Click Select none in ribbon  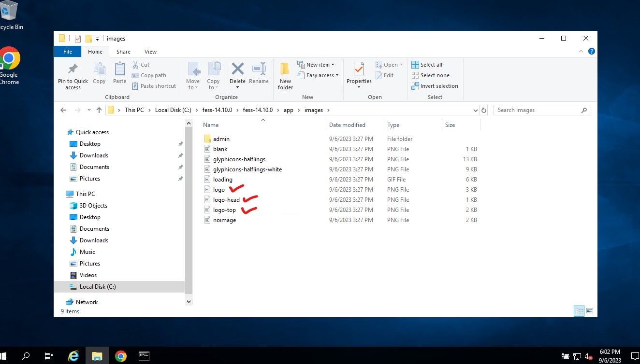[x=430, y=75]
